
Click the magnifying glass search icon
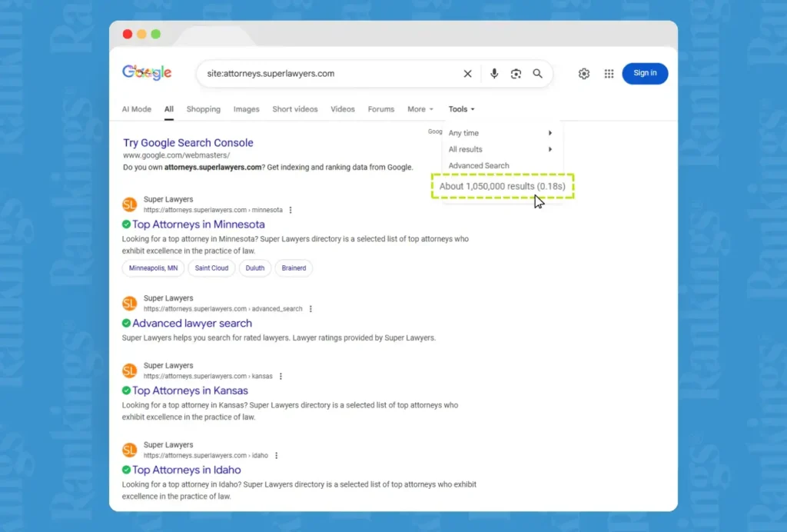(x=537, y=74)
